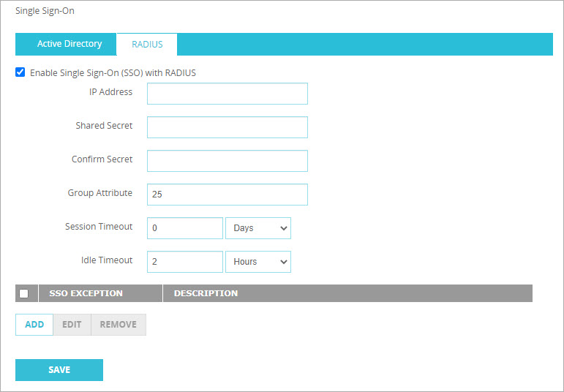This screenshot has height=392, width=564.
Task: Hit the REMOVE button
Action: click(x=118, y=325)
